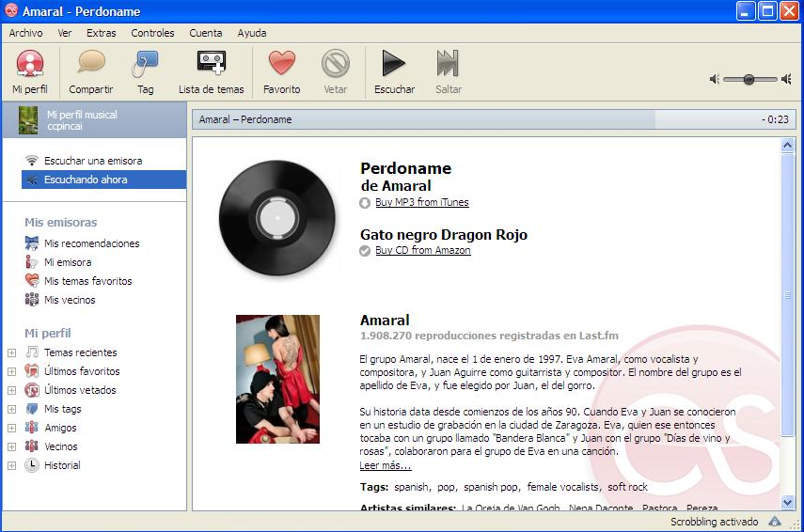
Task: Click the Escuchando ahora speaker icon
Action: click(32, 180)
